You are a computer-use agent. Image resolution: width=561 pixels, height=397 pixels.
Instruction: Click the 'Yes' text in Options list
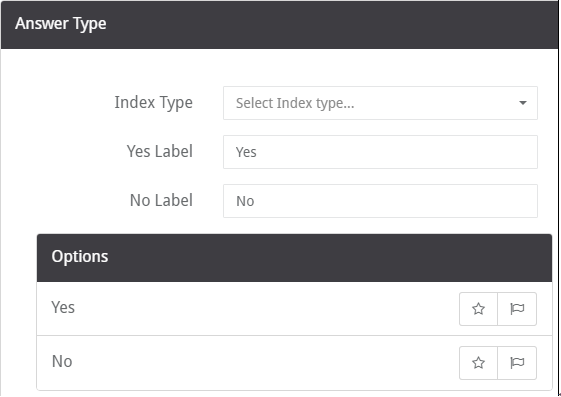pyautogui.click(x=63, y=308)
